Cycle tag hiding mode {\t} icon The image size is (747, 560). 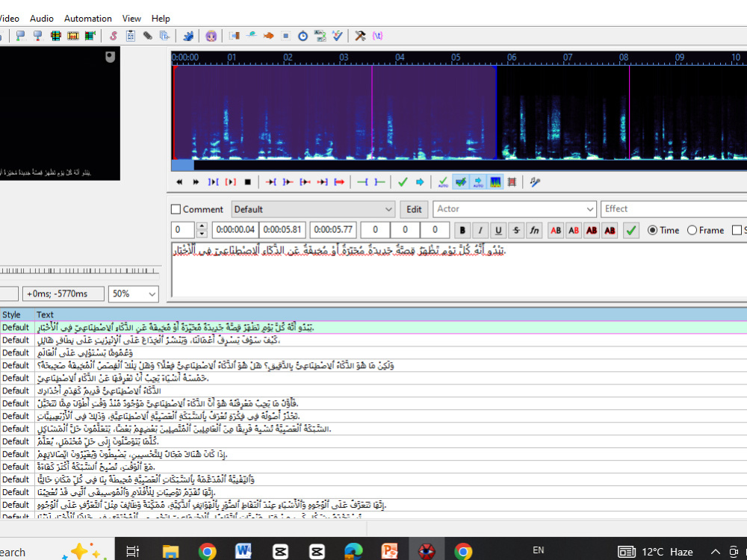coord(378,36)
